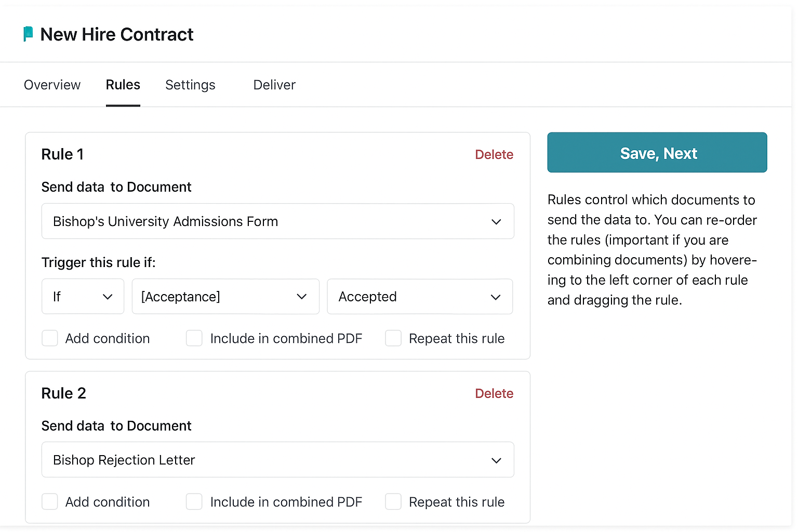Enable Add condition for Rule 1
The height and width of the screenshot is (532, 798).
click(x=49, y=338)
